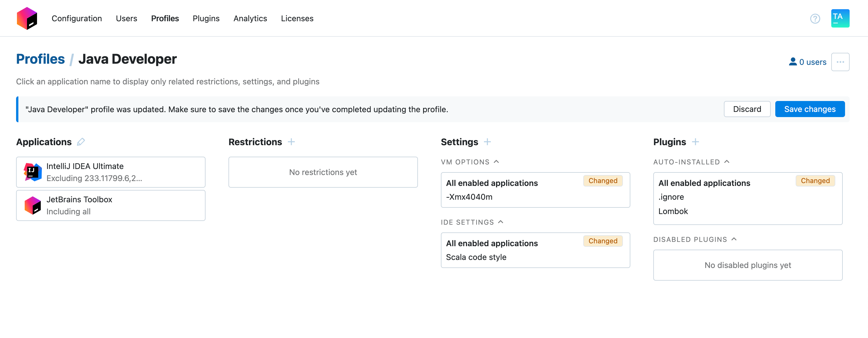This screenshot has width=868, height=338.
Task: Click the Changed badge on auto-installed plugins card
Action: tap(815, 181)
